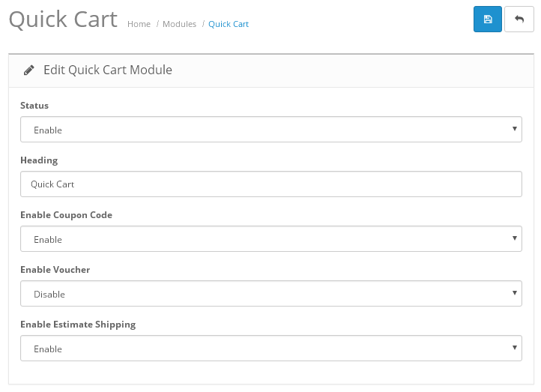The height and width of the screenshot is (392, 541).
Task: Go to Home in the breadcrumb
Action: click(139, 24)
